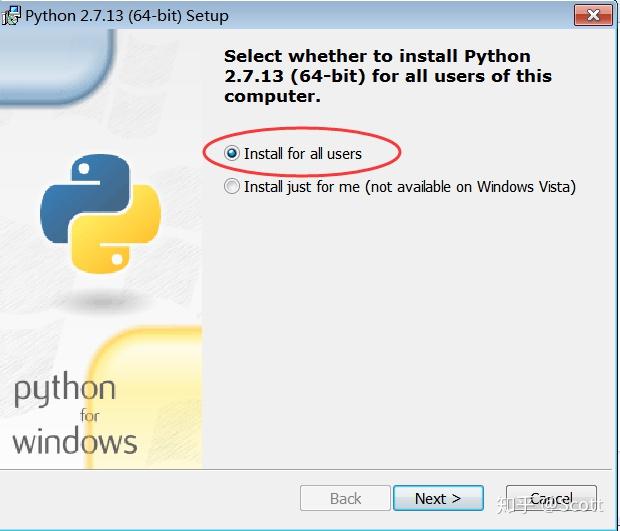The image size is (620, 531).
Task: Proceed with the Next > button
Action: tap(438, 498)
